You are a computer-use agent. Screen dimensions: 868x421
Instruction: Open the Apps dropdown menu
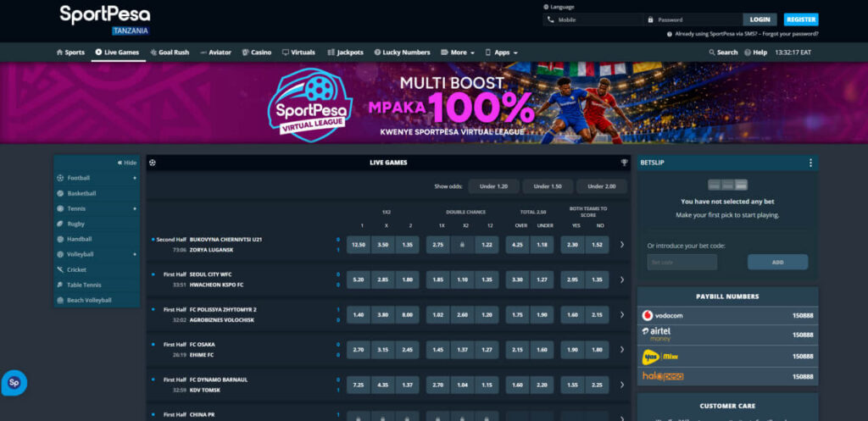click(x=501, y=53)
